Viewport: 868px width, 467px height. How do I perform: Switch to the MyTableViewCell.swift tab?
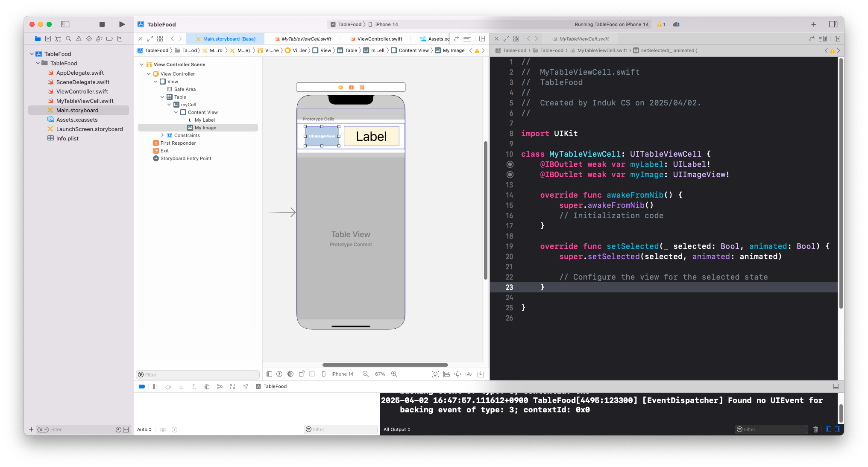pos(306,39)
